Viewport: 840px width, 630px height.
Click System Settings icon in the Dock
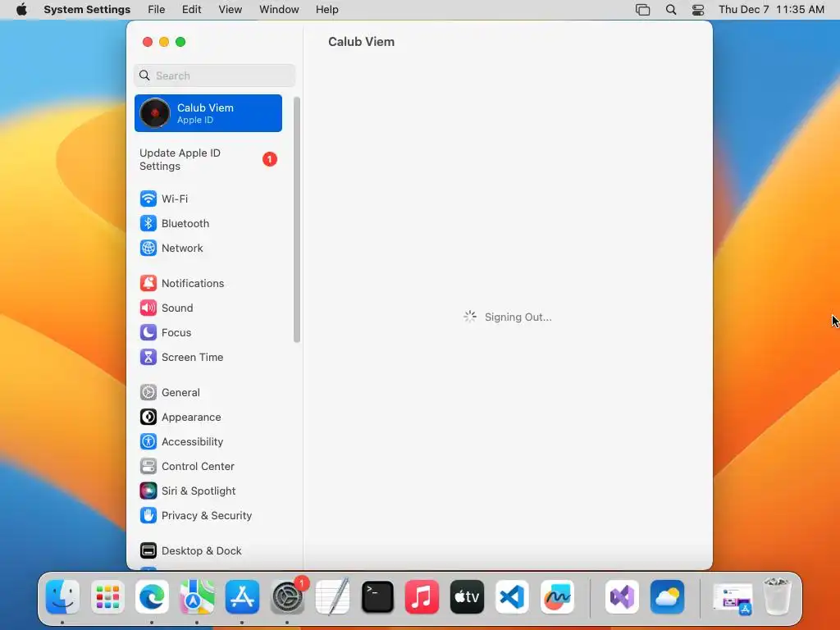click(x=288, y=597)
